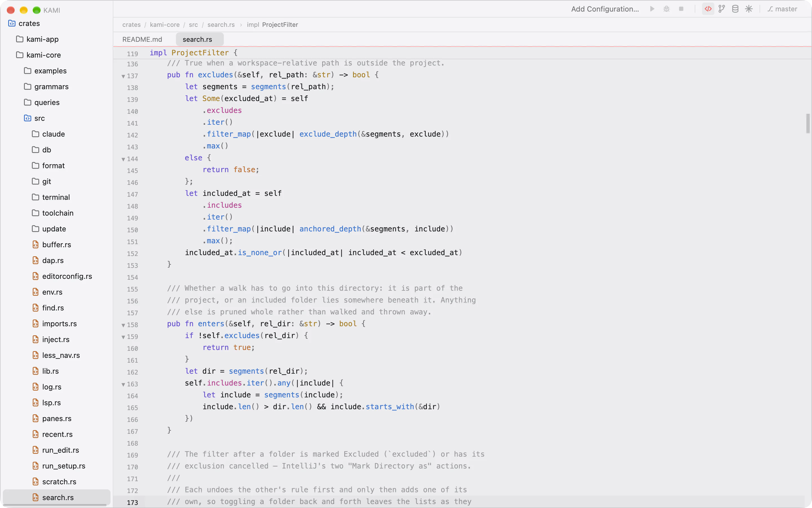
Task: Click the asterisk assistant icon
Action: point(749,9)
